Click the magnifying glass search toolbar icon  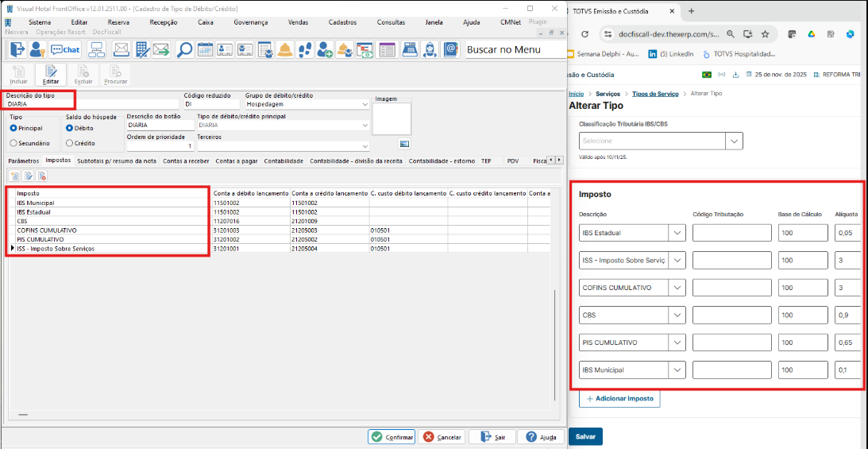[x=184, y=49]
